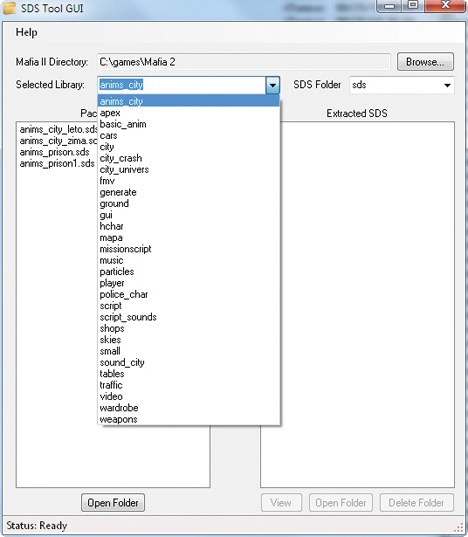Pick wardrobe library option

coord(189,408)
